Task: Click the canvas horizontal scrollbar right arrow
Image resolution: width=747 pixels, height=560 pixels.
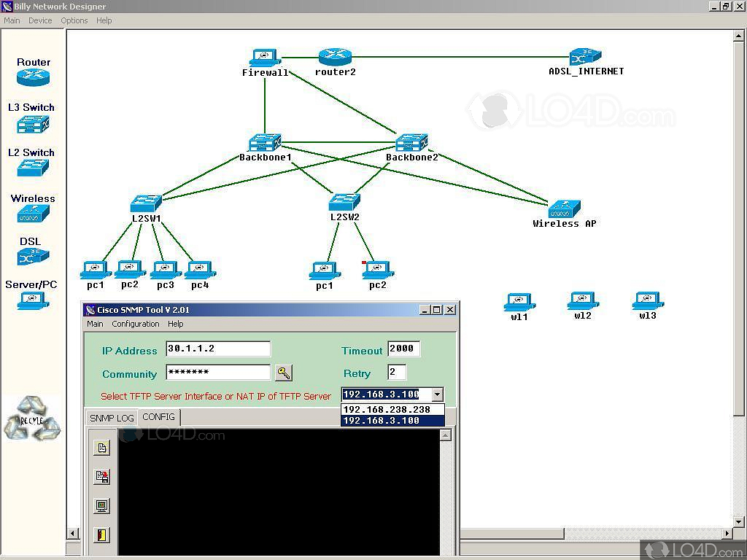Action: point(727,533)
